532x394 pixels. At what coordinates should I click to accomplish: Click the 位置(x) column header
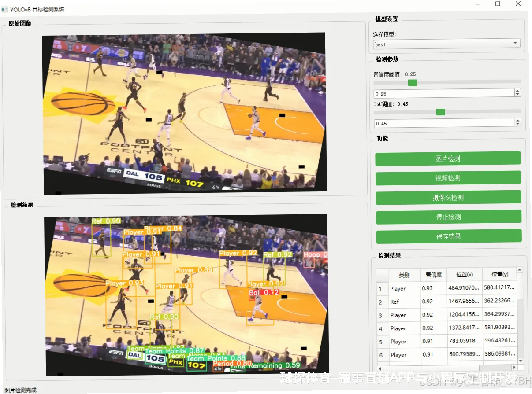(465, 275)
